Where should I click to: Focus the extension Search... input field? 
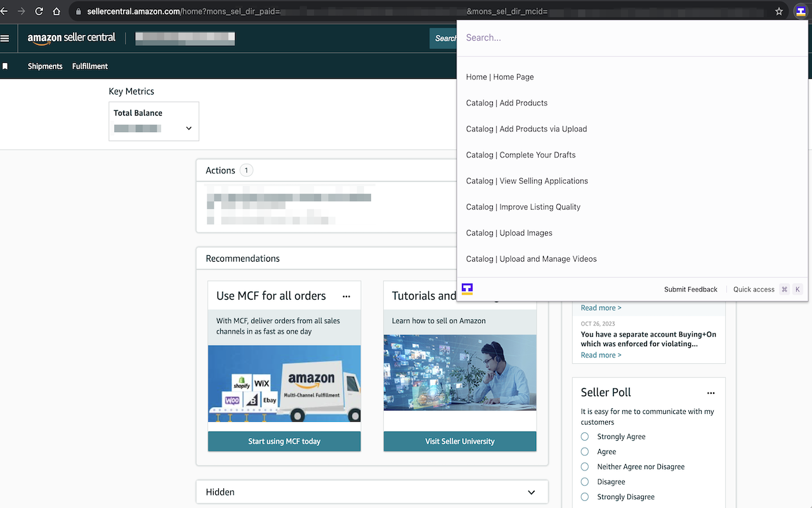[x=632, y=37]
